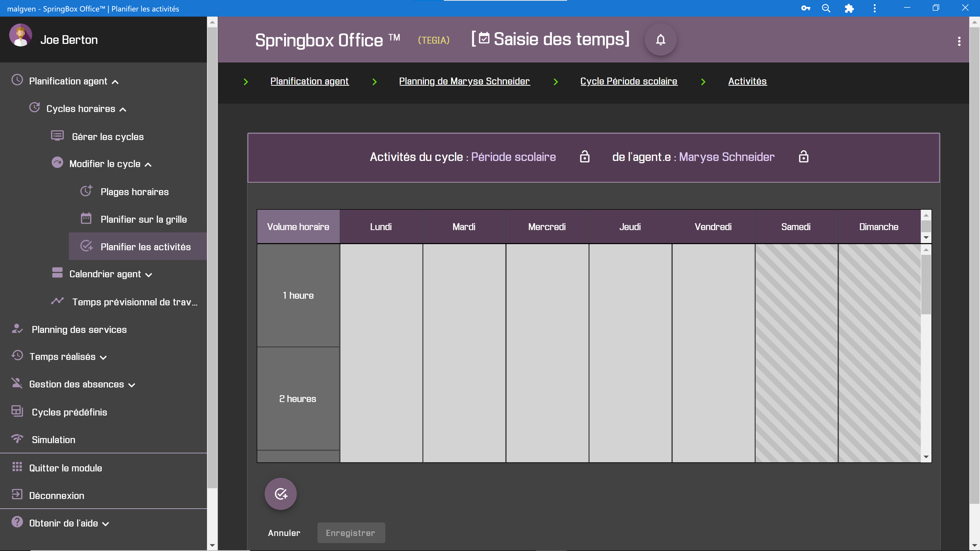Open Plages horaires menu item

click(135, 192)
